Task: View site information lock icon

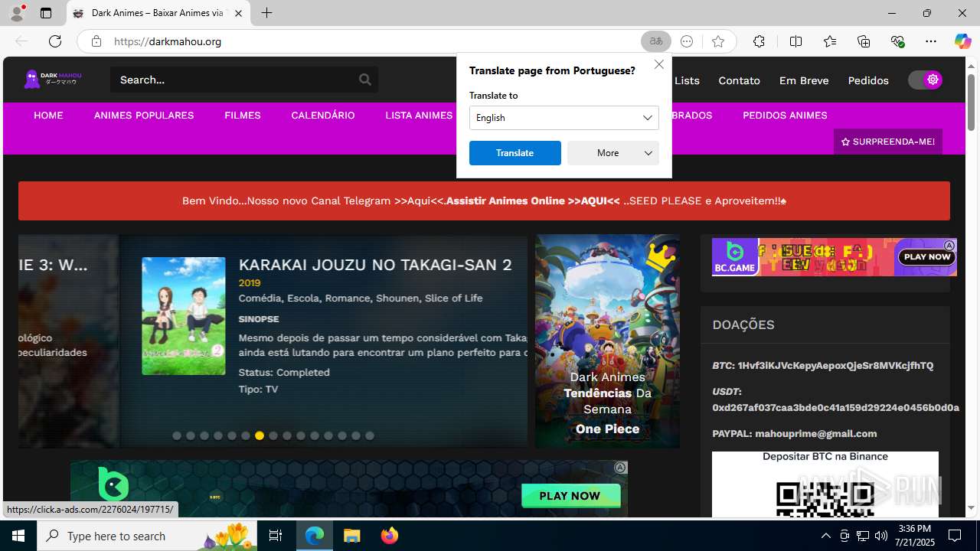Action: click(x=96, y=41)
